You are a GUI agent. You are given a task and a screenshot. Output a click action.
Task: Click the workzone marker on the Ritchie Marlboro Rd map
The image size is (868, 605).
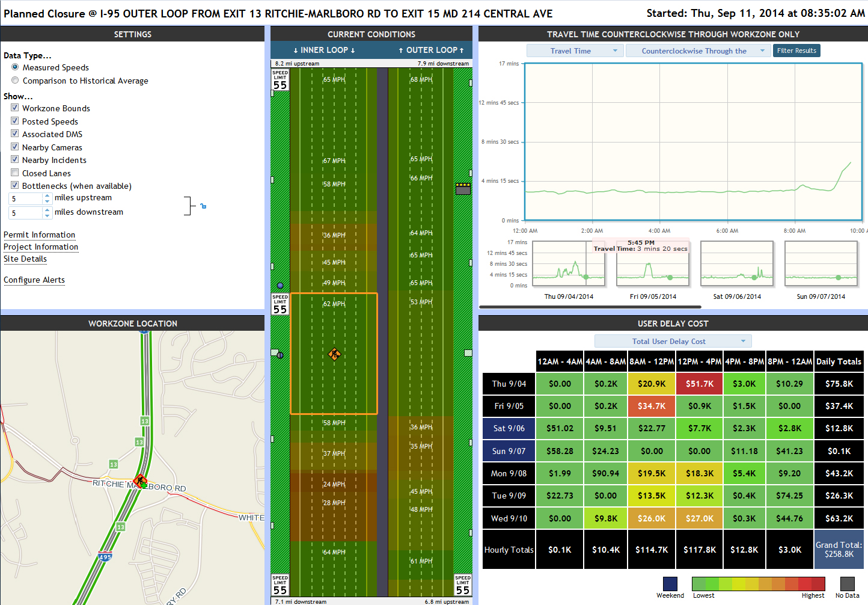point(140,481)
